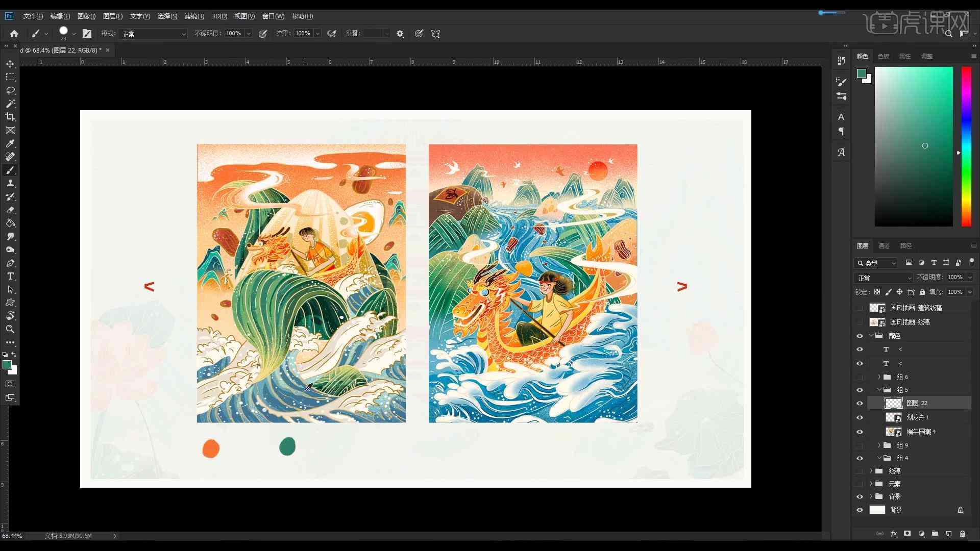Open the Character panel icon
Image resolution: width=980 pixels, height=551 pixels.
(842, 117)
